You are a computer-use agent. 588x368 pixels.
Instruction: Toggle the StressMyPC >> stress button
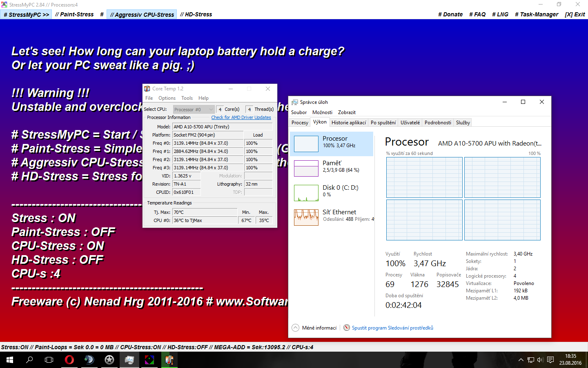pos(26,14)
